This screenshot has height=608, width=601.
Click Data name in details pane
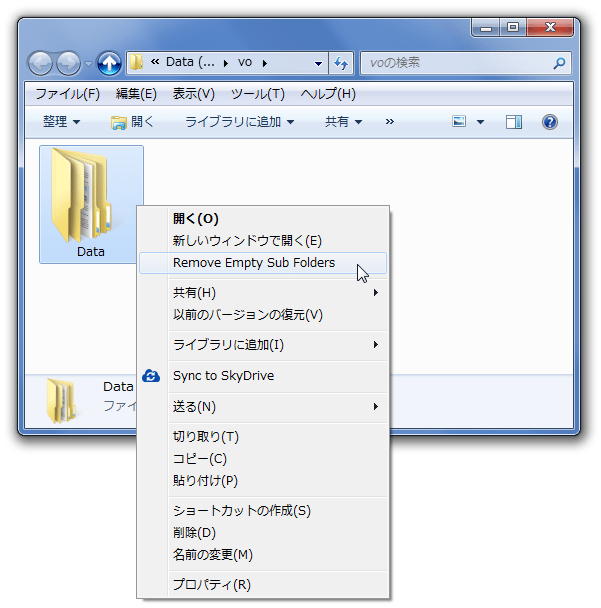[118, 387]
